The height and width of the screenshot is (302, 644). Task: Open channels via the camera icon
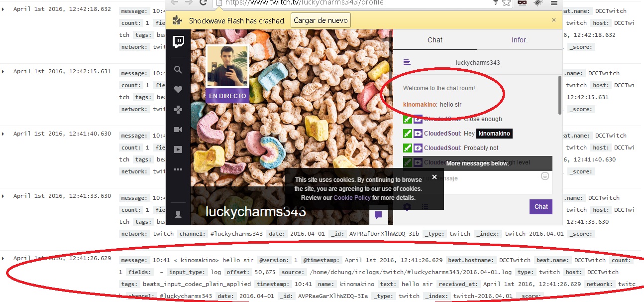[178, 130]
